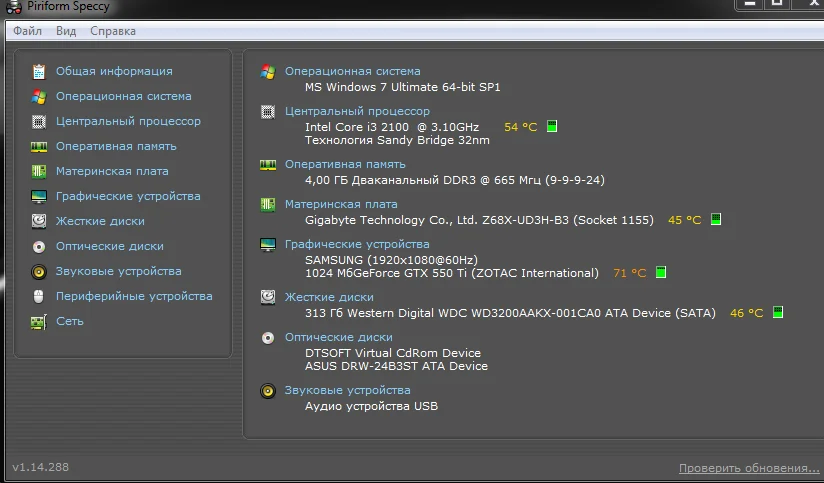Click the SAMSUNG (1920x1080@60Hz) monitor line
This screenshot has width=824, height=483.
coord(392,260)
